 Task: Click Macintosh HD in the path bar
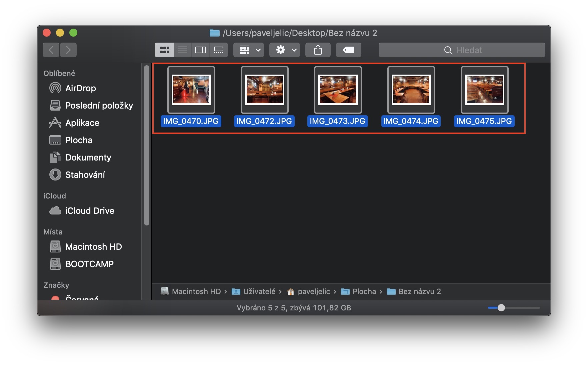click(196, 291)
